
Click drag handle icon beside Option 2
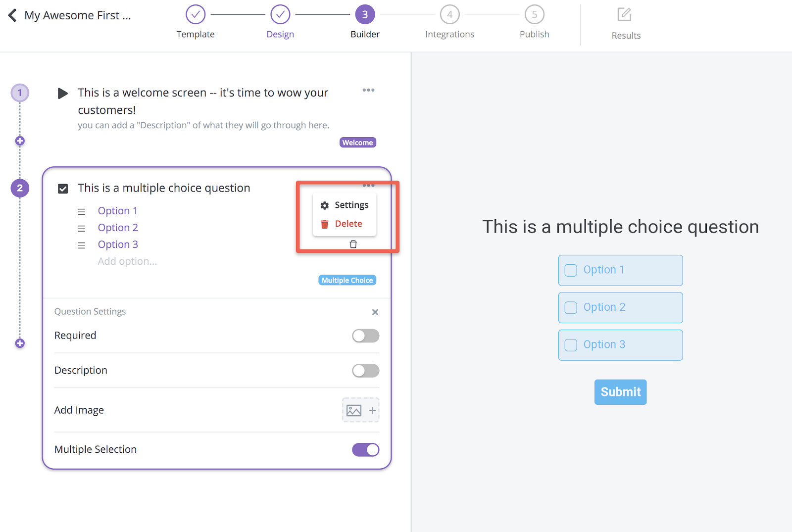[x=82, y=228]
